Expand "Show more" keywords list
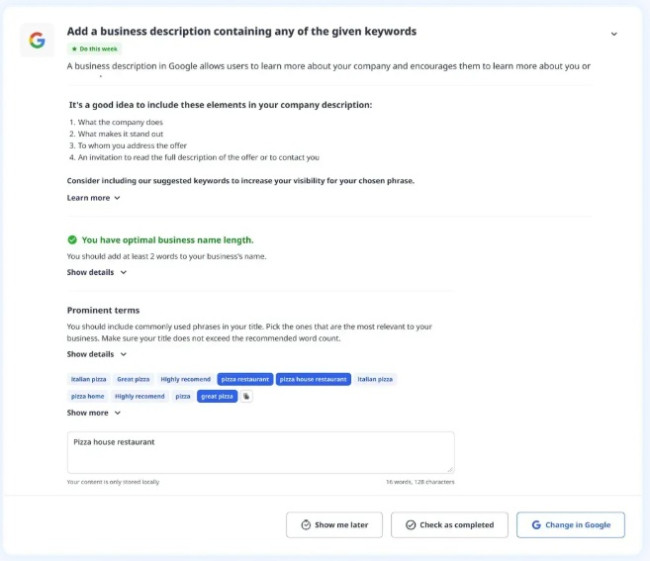The image size is (650, 561). click(x=92, y=412)
